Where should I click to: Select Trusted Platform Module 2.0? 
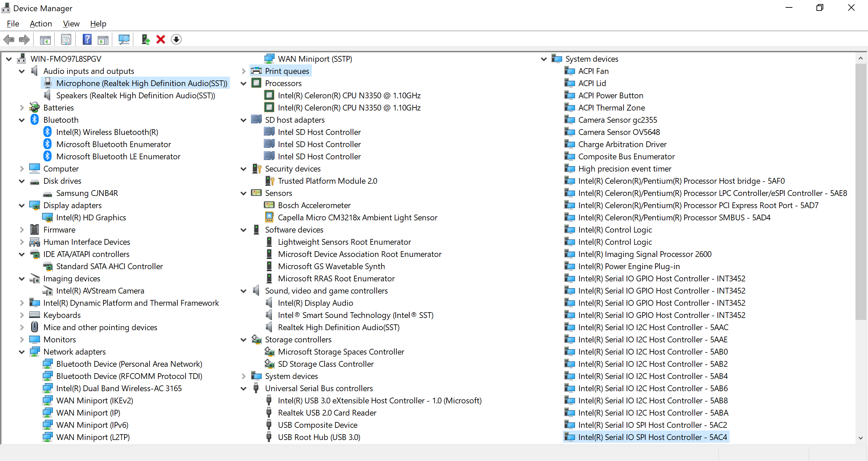(x=328, y=181)
